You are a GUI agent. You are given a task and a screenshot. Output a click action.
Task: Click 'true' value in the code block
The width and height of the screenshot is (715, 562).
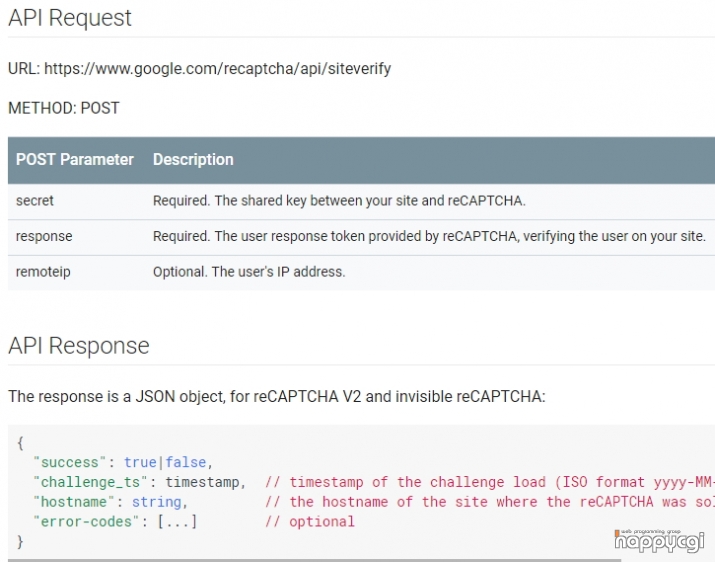pos(140,463)
